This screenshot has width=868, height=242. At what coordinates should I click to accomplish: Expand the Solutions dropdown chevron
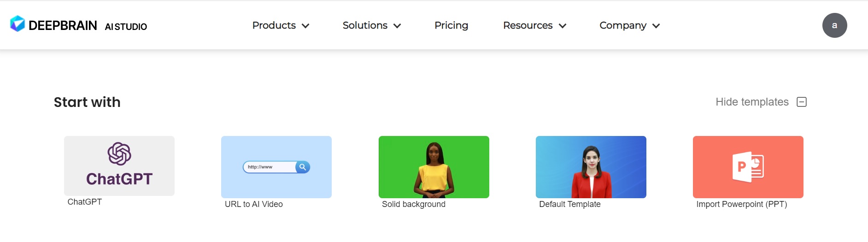click(397, 26)
